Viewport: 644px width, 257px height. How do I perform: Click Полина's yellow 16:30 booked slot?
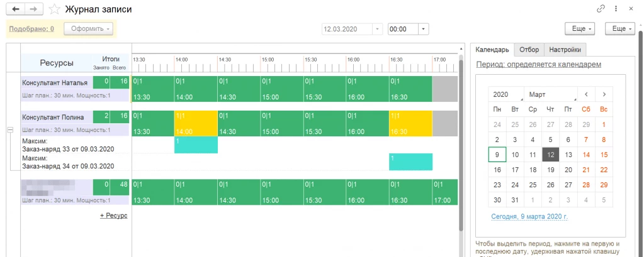pos(410,123)
